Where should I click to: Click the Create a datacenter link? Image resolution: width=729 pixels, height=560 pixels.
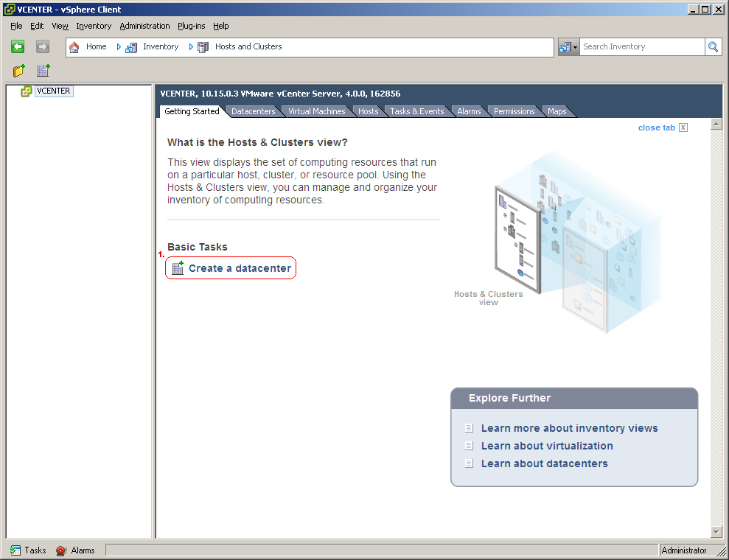(x=240, y=268)
